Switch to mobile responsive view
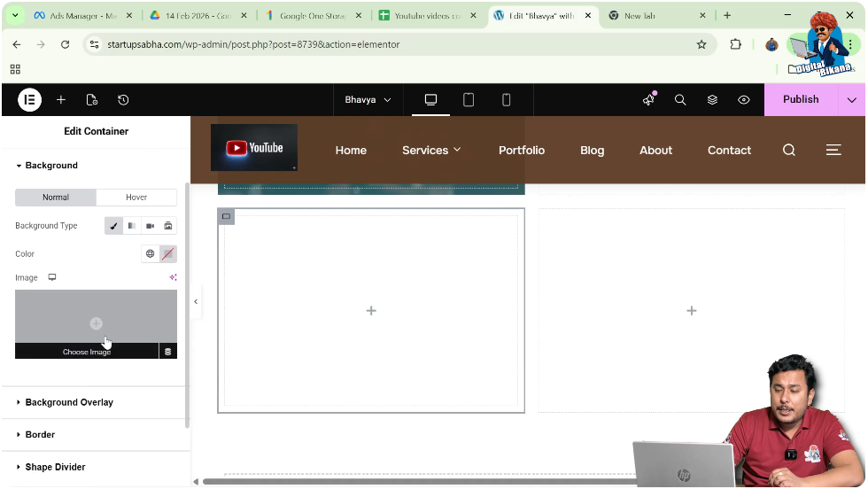This screenshot has height=489, width=868. pyautogui.click(x=506, y=100)
